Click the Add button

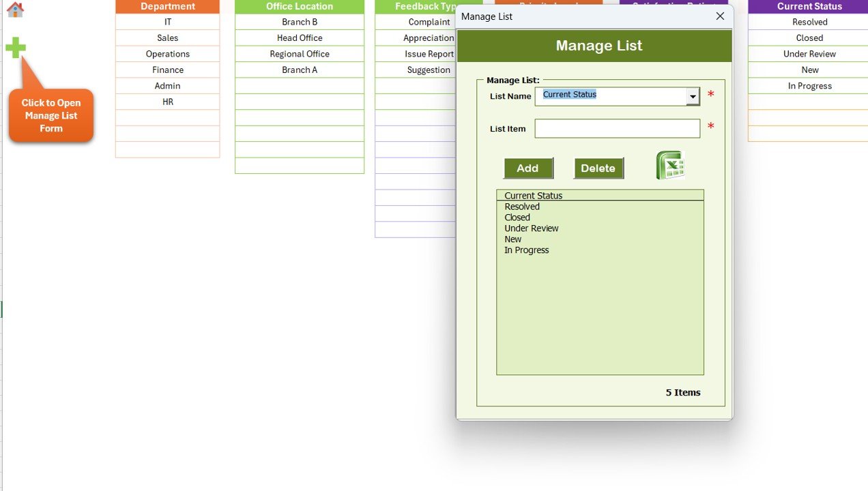click(527, 168)
